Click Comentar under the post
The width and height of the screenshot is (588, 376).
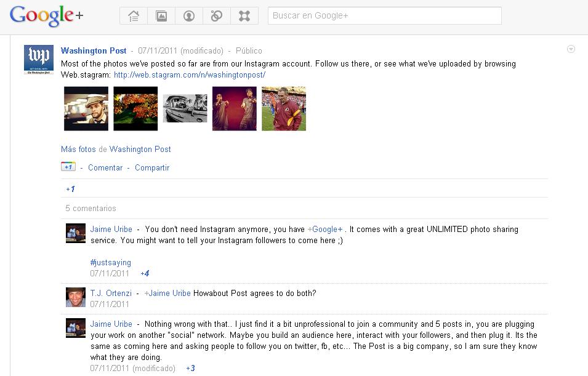pyautogui.click(x=105, y=167)
